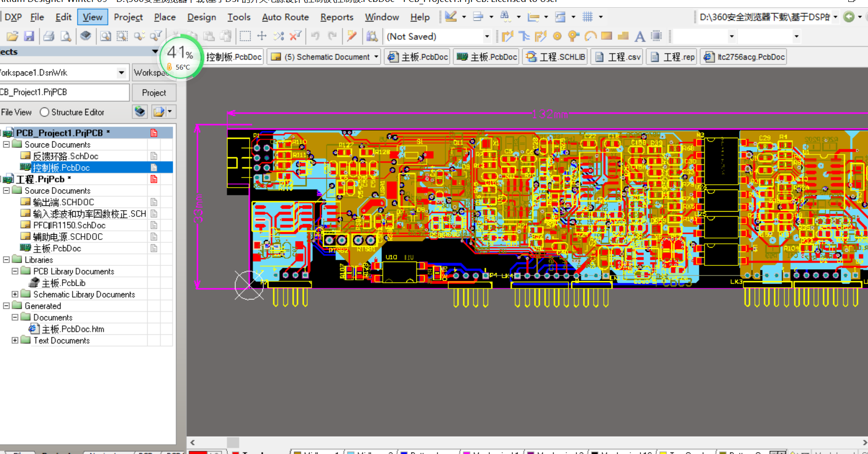
Task: Click the horizontal scrollbar thumb
Action: tap(233, 442)
